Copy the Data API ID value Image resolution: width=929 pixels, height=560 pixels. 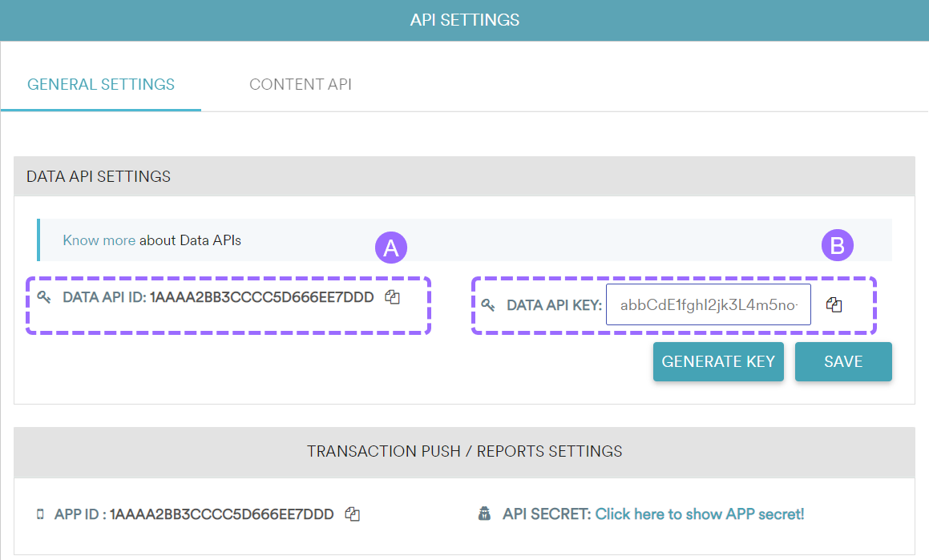coord(392,297)
